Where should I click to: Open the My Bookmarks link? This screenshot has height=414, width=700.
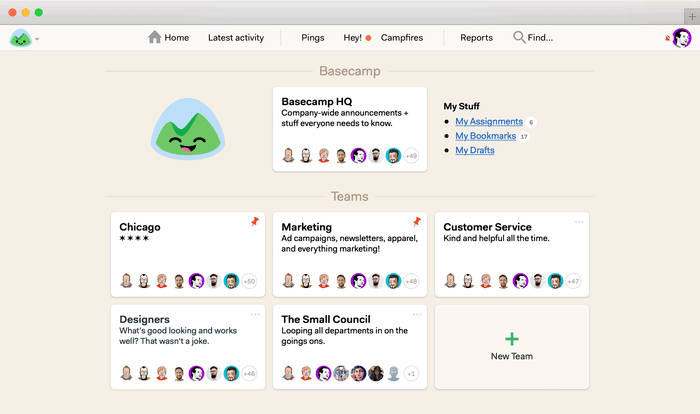pos(485,136)
